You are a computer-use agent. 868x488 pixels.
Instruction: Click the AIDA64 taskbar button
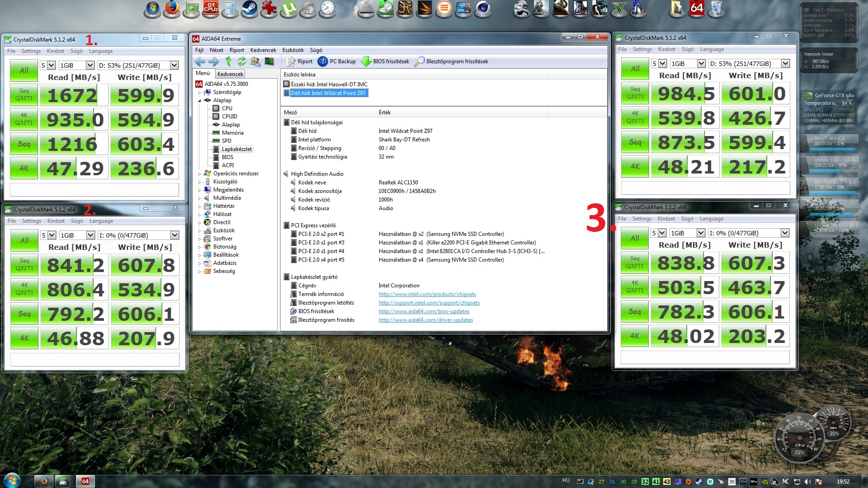coord(85,481)
